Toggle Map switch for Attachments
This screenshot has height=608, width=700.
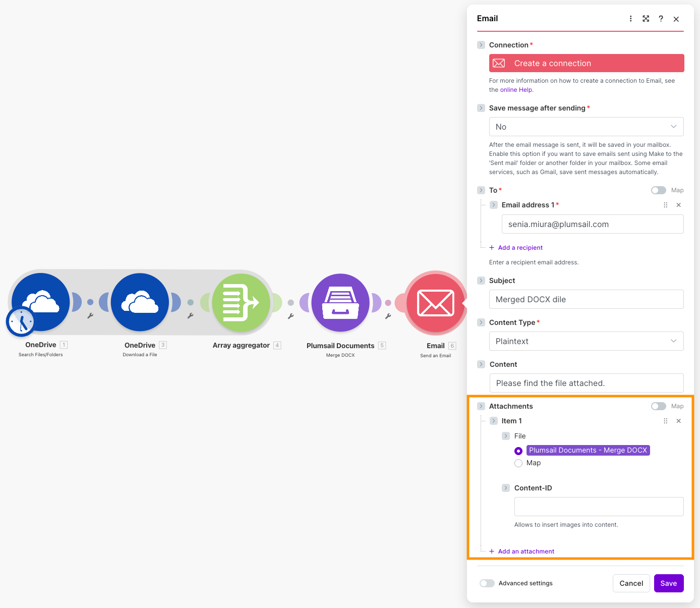coord(659,406)
